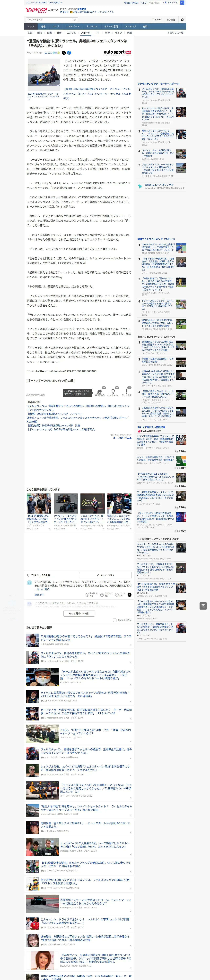Image resolution: width=210 pixels, height=980 pixels.
Task: Open the 'オートスポーツweb' source link below the article
Action: tap(122, 438)
